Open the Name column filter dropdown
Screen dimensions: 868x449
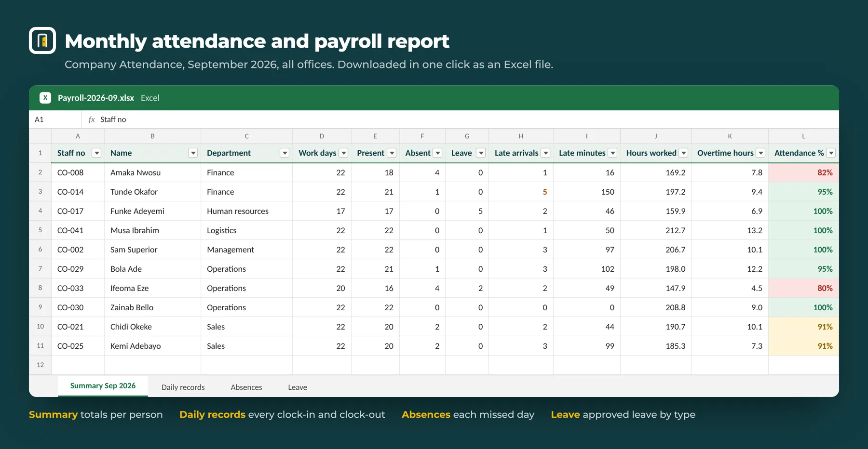tap(193, 153)
